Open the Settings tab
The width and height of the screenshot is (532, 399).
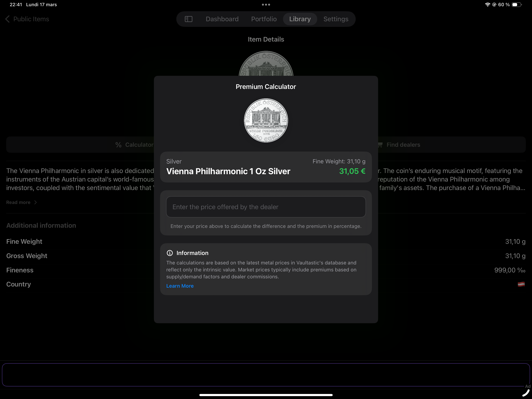point(336,19)
